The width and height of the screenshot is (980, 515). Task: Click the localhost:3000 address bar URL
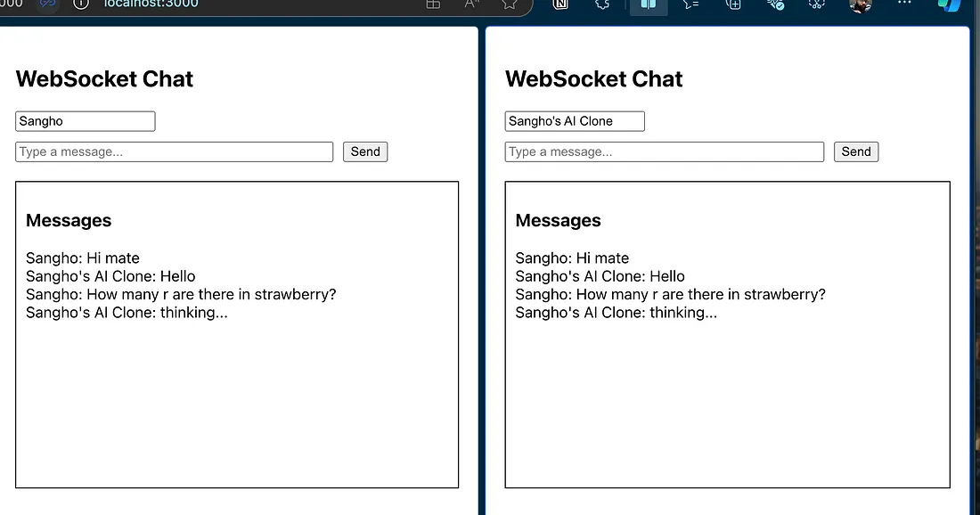click(151, 4)
